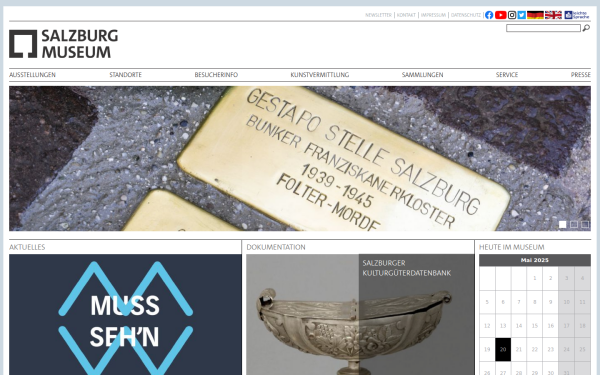Open the YouTube icon link
Image resolution: width=600 pixels, height=375 pixels.
pyautogui.click(x=501, y=15)
